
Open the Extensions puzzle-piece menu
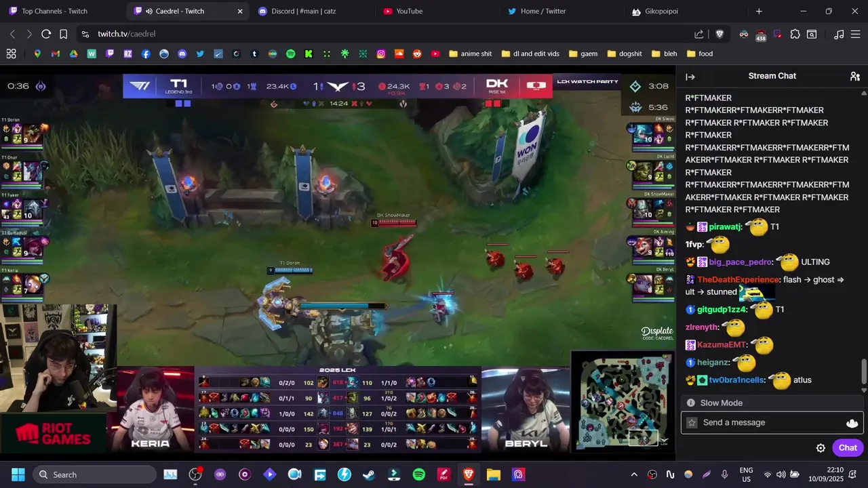click(x=795, y=34)
